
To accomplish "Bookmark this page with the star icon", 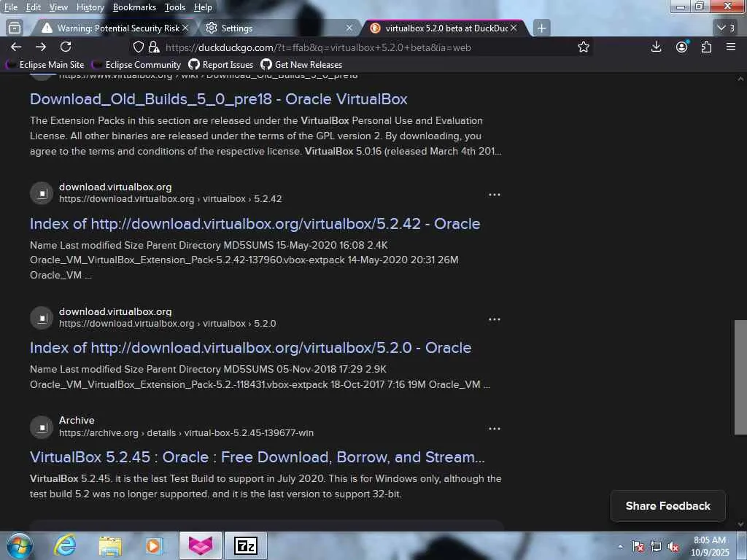I will click(x=584, y=47).
